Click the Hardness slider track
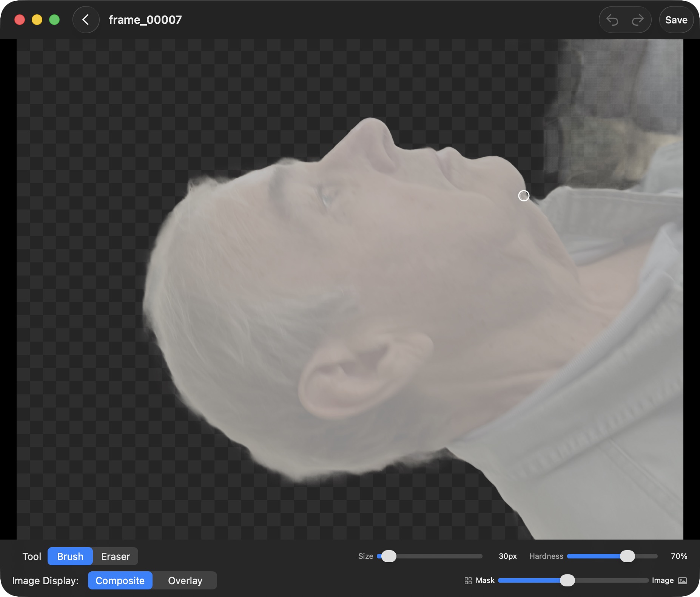Viewport: 700px width, 597px height. click(612, 556)
